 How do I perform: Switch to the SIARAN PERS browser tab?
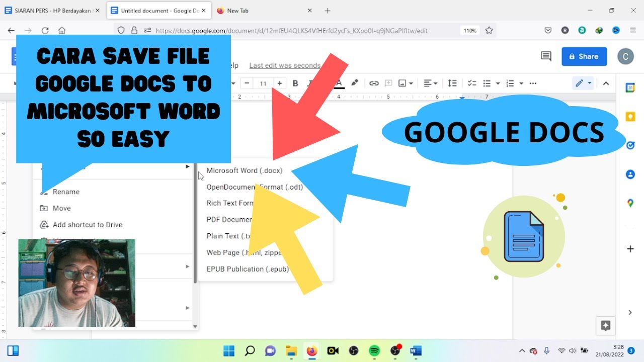click(x=53, y=11)
